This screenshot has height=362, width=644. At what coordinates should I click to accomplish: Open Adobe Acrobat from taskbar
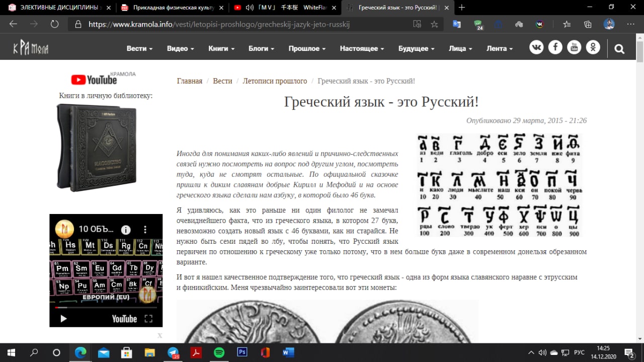[x=196, y=352]
